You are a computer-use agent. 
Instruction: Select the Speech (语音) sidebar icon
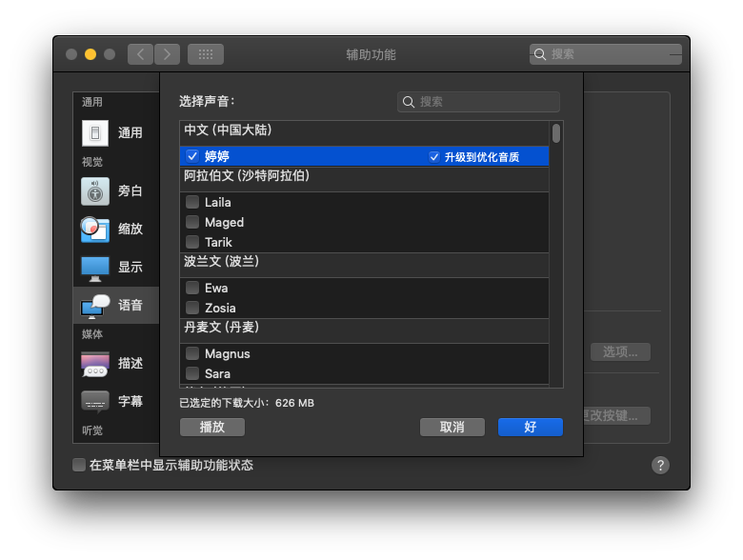point(95,306)
